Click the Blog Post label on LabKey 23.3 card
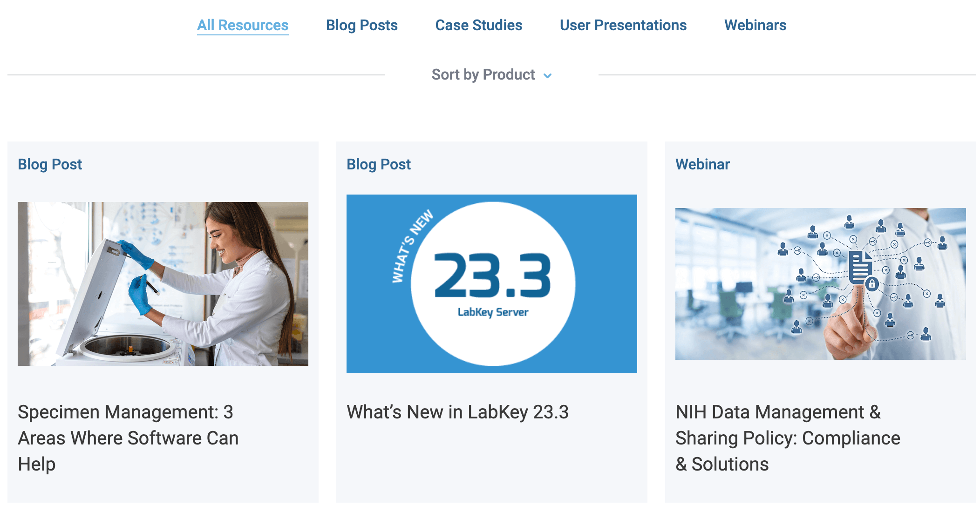 tap(379, 164)
